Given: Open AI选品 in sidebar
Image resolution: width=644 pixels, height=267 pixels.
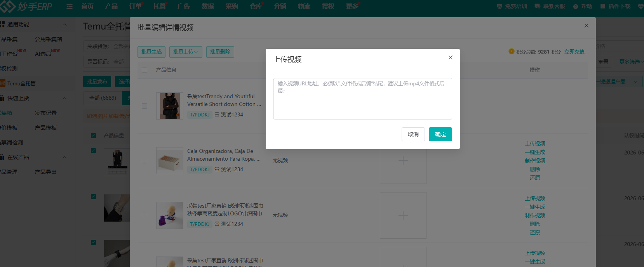Looking at the screenshot, I should 43,54.
